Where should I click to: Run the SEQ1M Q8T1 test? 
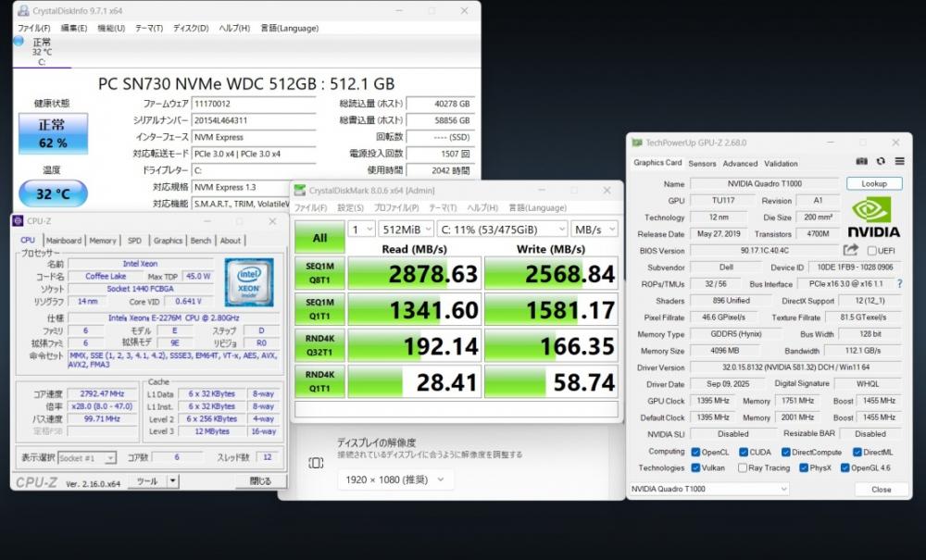point(319,274)
